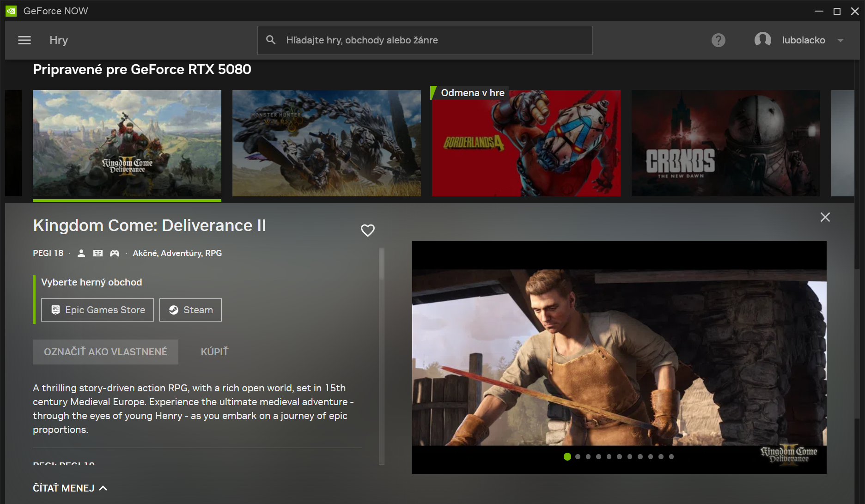Viewport: 865px width, 504px height.
Task: Expand the lubolacko account dropdown
Action: (x=841, y=40)
